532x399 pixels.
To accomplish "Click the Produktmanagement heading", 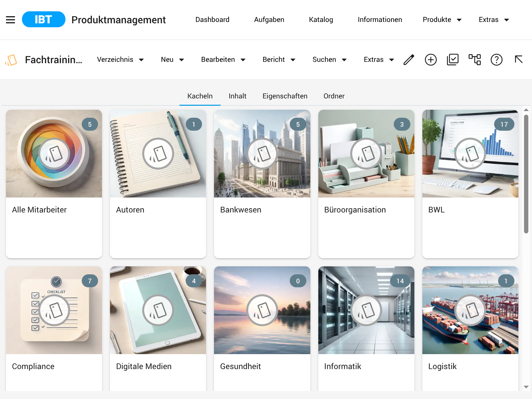I will pos(119,20).
